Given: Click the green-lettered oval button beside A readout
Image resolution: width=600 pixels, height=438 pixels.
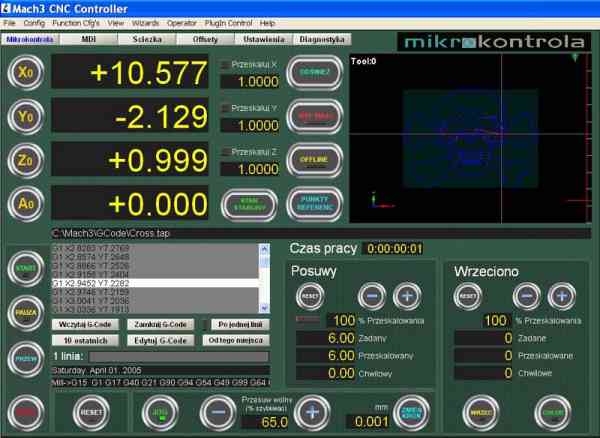Looking at the screenshot, I should coord(249,205).
